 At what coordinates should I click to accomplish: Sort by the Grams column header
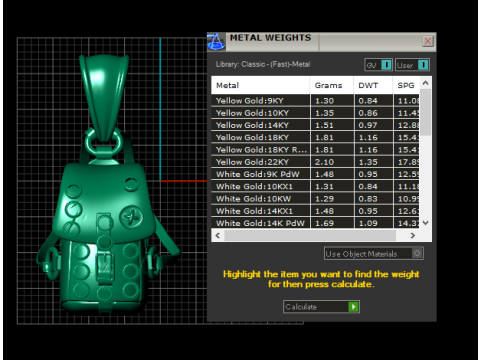(x=332, y=85)
